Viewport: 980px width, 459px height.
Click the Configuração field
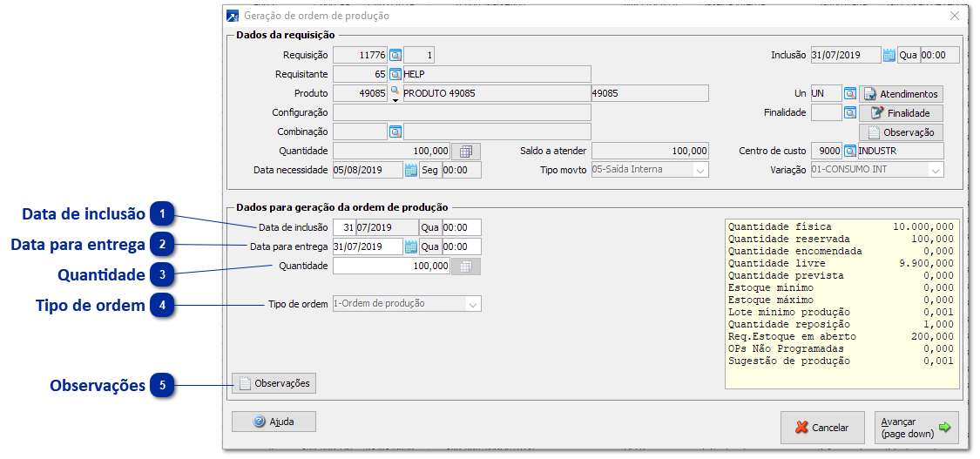[x=463, y=113]
